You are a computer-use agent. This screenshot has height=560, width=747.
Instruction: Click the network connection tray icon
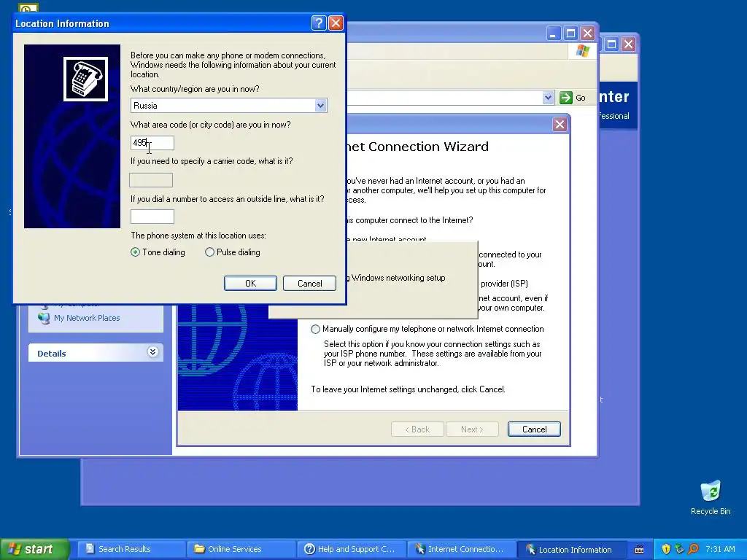(x=679, y=549)
